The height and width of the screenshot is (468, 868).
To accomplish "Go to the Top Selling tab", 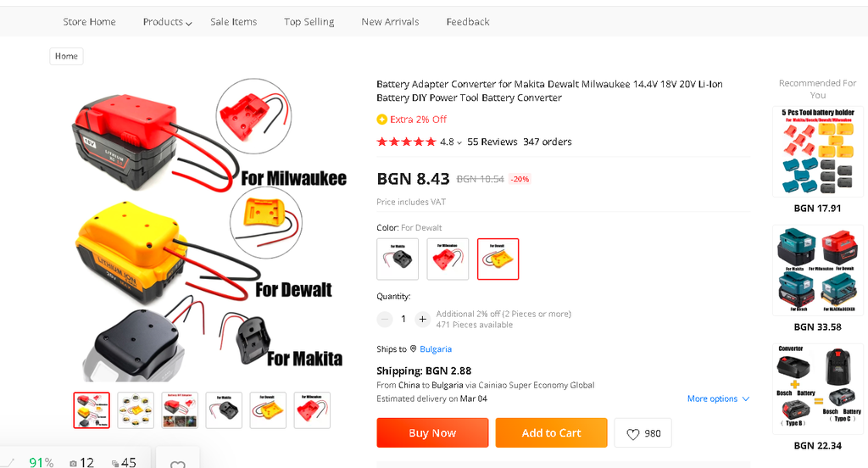I will pos(309,22).
